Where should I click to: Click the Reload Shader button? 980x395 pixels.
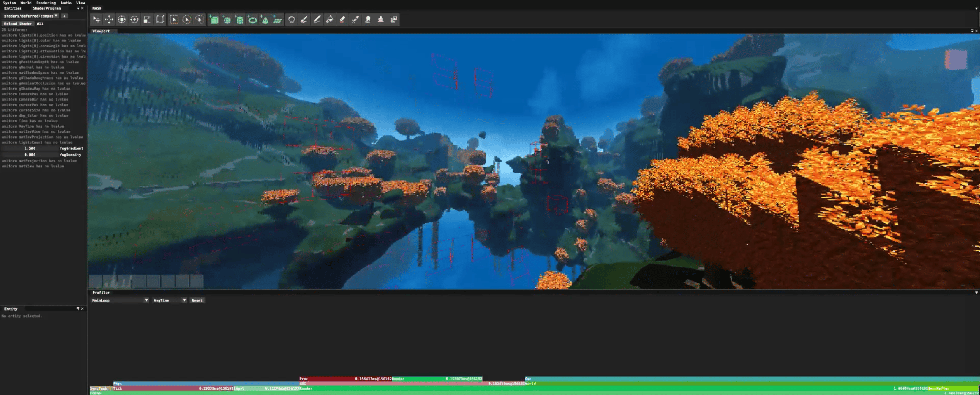click(x=18, y=23)
